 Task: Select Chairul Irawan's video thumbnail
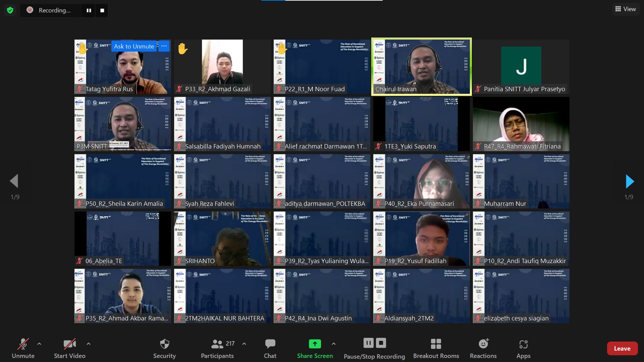[421, 66]
